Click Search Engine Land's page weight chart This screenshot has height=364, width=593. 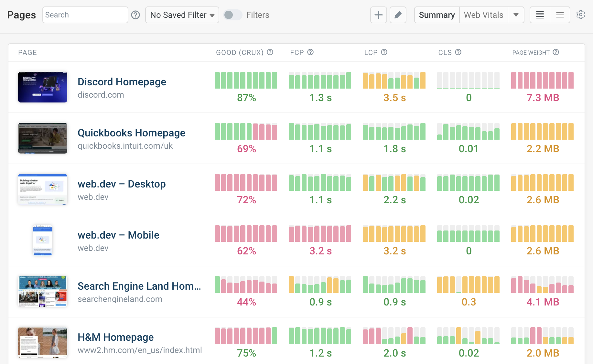[x=542, y=284]
